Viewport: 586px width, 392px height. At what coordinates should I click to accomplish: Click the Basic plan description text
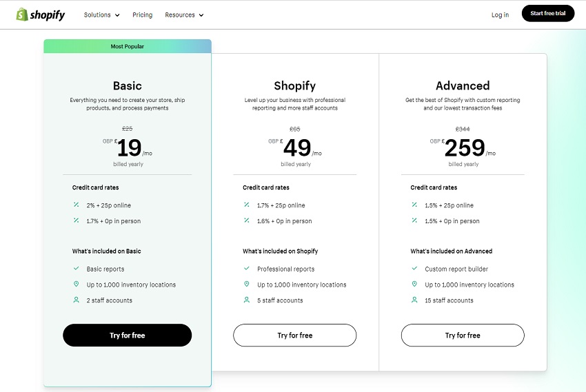tap(128, 104)
